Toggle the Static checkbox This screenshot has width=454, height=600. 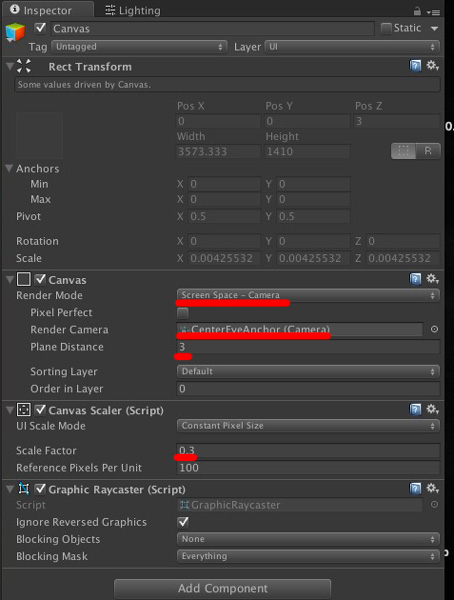(386, 28)
